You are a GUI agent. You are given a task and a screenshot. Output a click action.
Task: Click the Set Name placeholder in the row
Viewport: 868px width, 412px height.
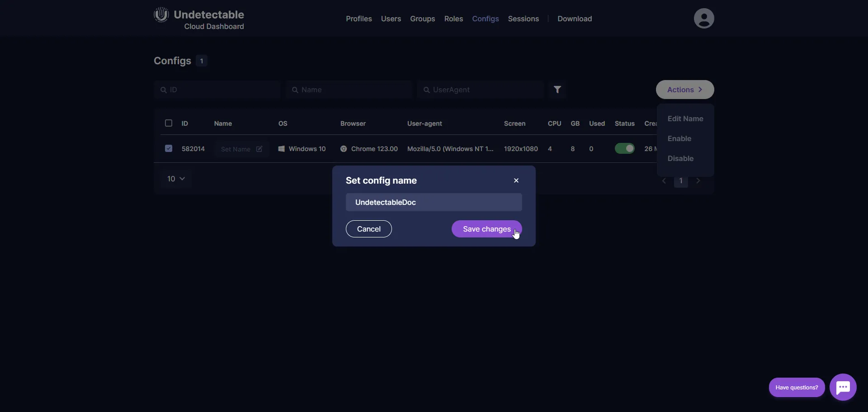click(x=236, y=149)
